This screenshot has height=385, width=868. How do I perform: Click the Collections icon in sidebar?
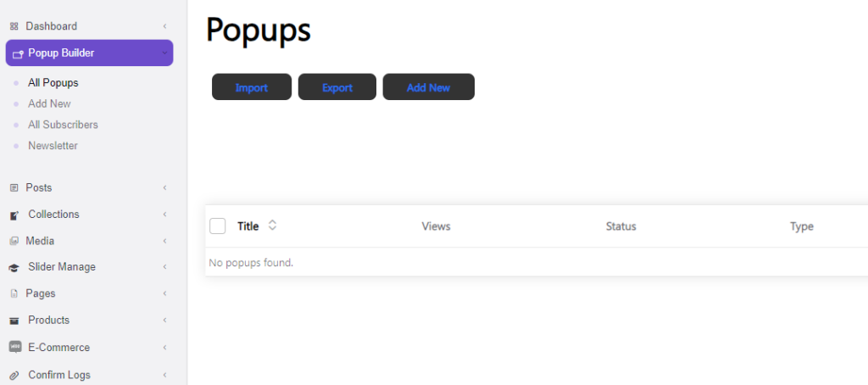14,215
